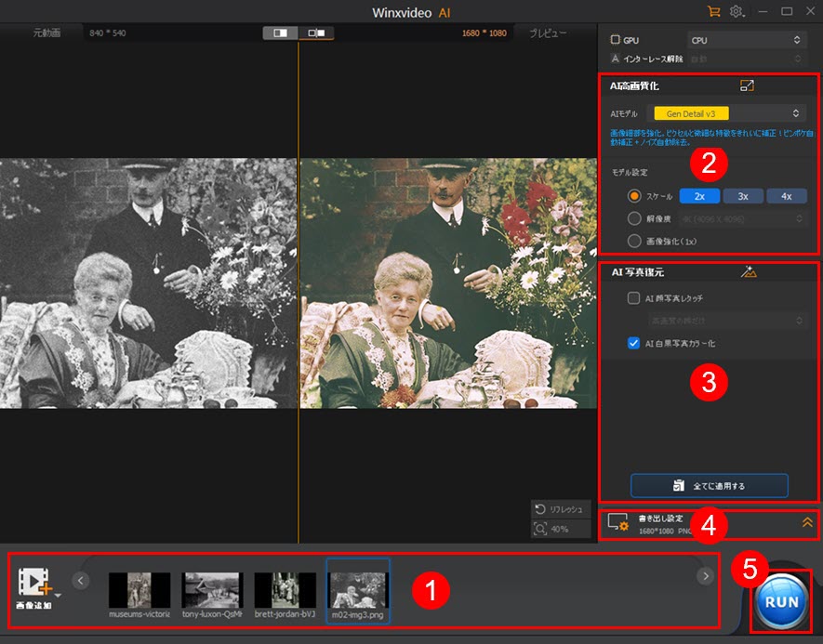Select the m02-img3.png thumbnail
Screen dimensions: 823x644
pyautogui.click(x=358, y=591)
